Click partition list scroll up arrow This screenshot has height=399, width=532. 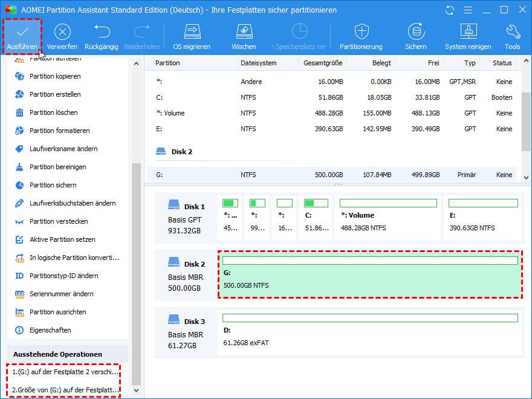(526, 61)
